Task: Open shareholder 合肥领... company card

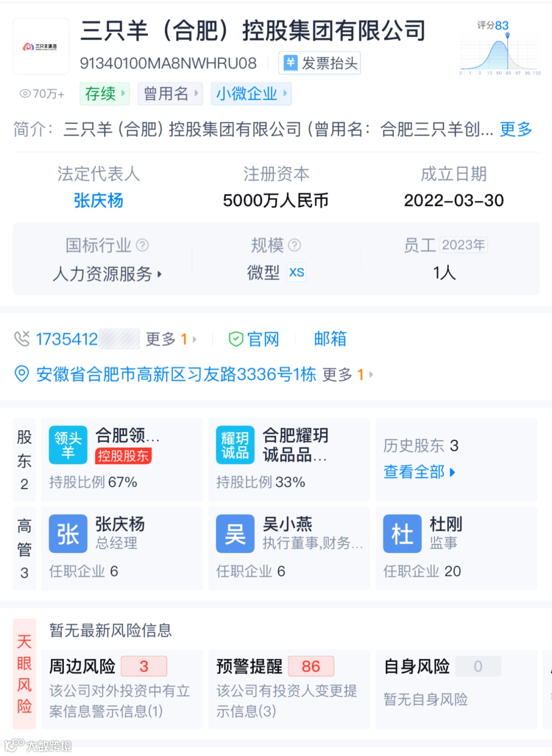Action: point(122,460)
